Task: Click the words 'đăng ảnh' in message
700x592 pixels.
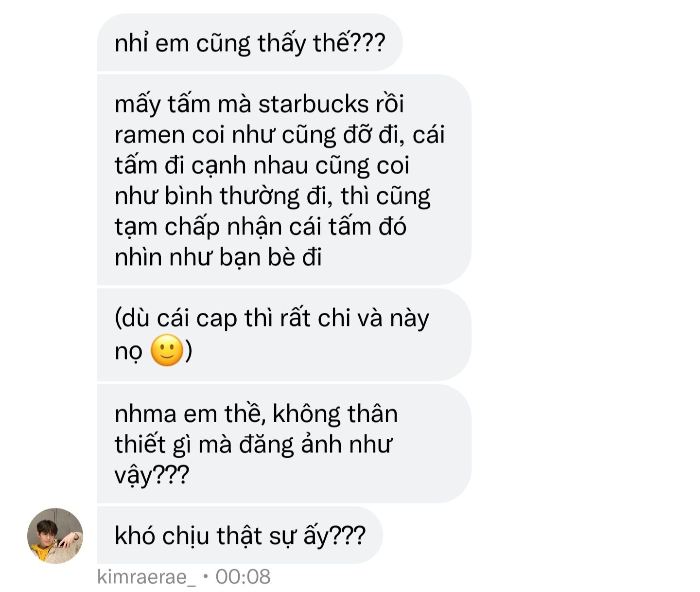Action: click(x=290, y=445)
